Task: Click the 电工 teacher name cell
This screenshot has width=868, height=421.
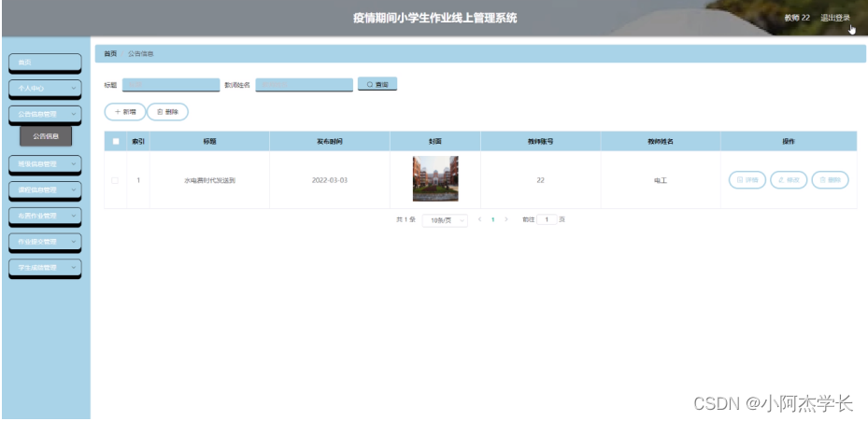Action: [x=661, y=180]
